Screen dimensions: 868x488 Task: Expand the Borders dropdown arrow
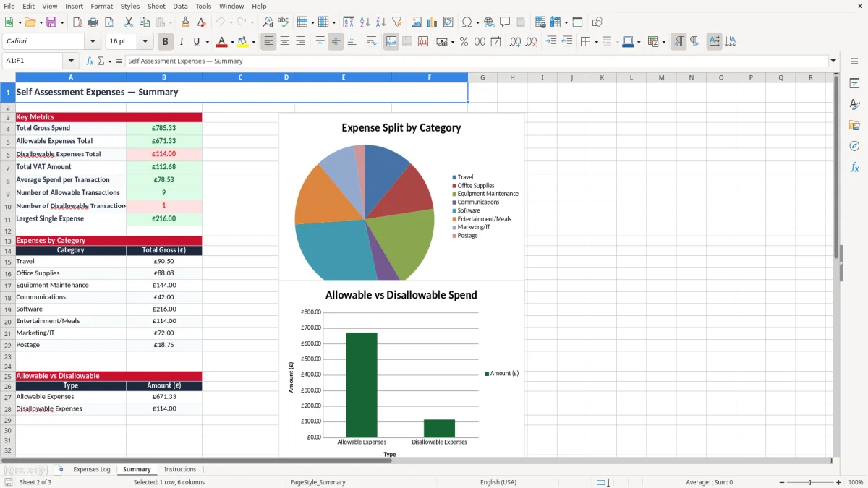pos(596,42)
